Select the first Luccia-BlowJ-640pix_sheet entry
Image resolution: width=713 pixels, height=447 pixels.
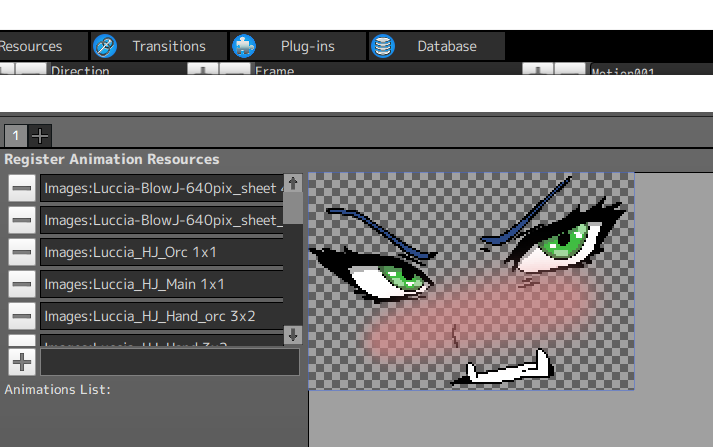162,188
